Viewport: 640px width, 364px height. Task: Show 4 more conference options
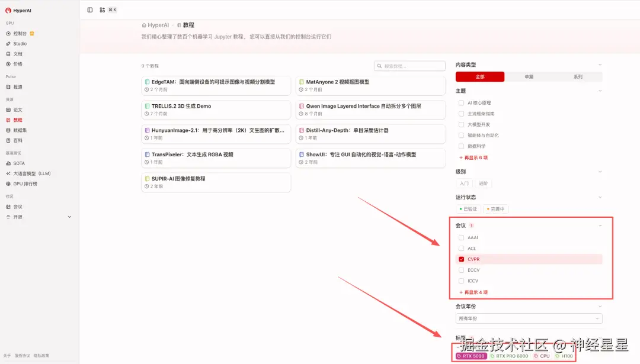[x=473, y=292]
